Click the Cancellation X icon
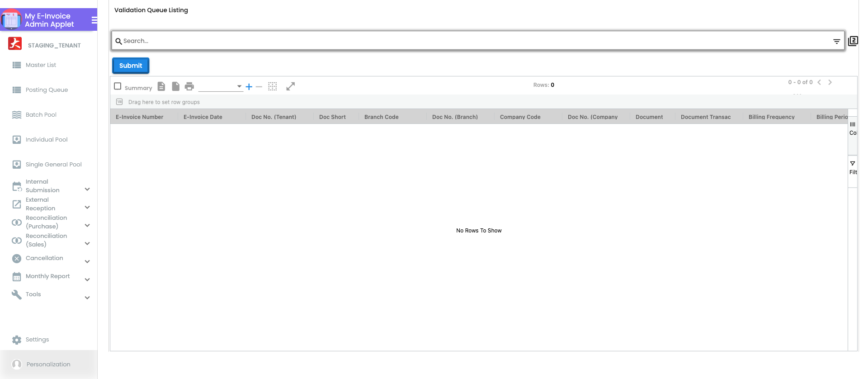 coord(17,259)
